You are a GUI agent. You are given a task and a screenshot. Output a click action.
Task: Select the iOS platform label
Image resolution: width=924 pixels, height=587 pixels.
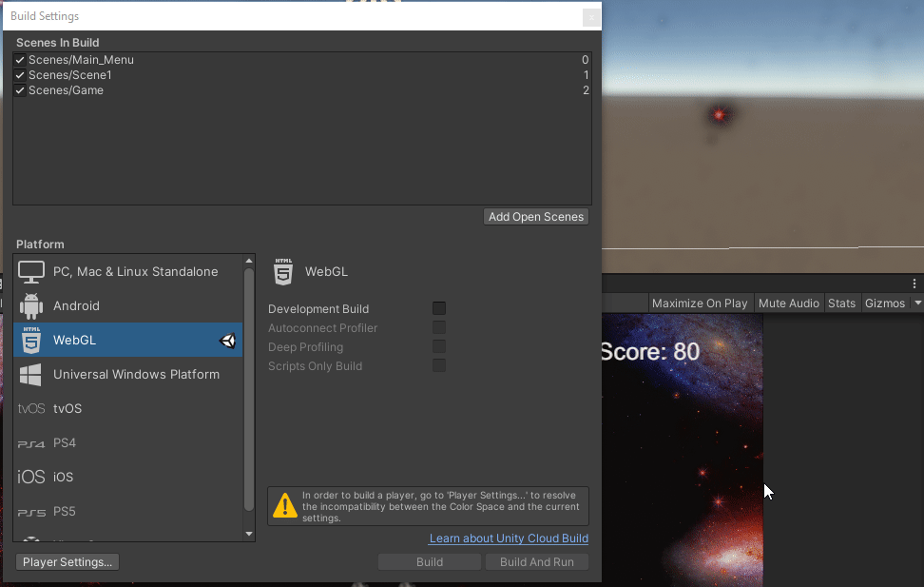[63, 477]
